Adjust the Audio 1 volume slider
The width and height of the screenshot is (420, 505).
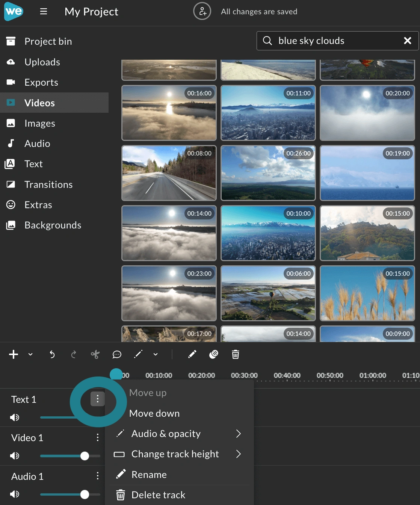coord(70,494)
